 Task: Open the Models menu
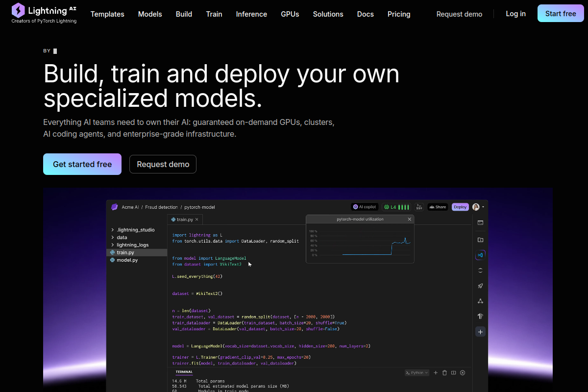[150, 14]
